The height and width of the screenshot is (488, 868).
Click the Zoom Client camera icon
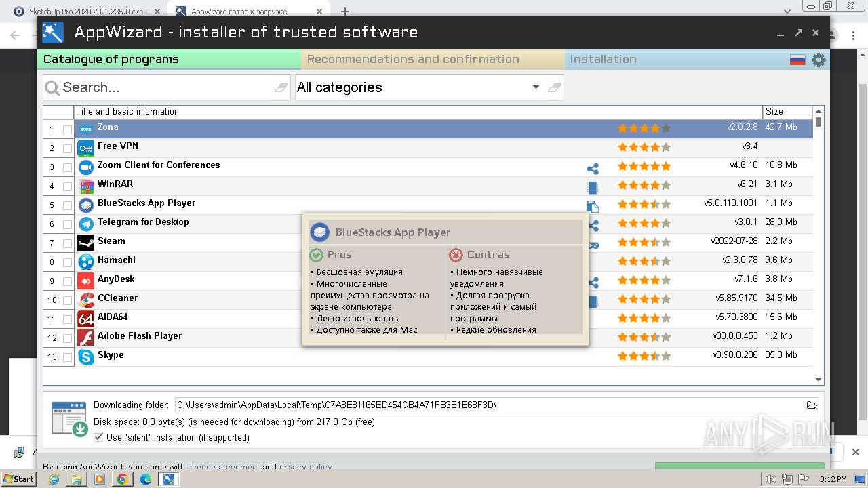click(86, 167)
